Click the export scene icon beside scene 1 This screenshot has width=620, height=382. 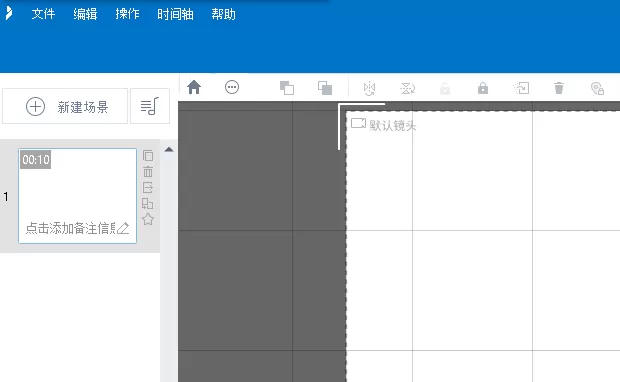[x=148, y=187]
